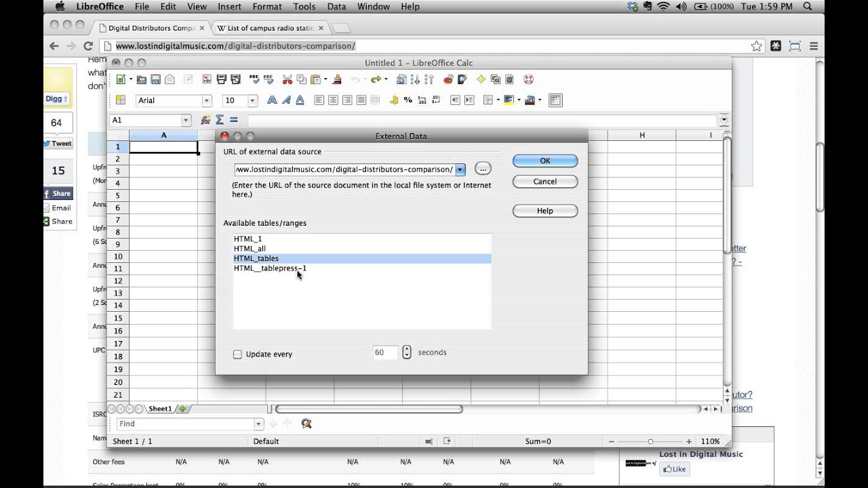Viewport: 868px width, 488px height.
Task: Select HTML__tablepress-1 in the list
Action: [361, 268]
